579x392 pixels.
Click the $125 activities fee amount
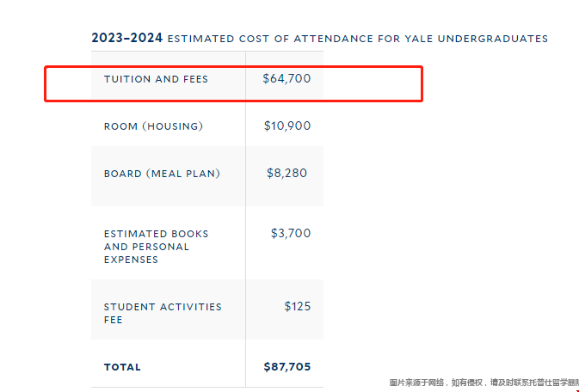click(298, 306)
